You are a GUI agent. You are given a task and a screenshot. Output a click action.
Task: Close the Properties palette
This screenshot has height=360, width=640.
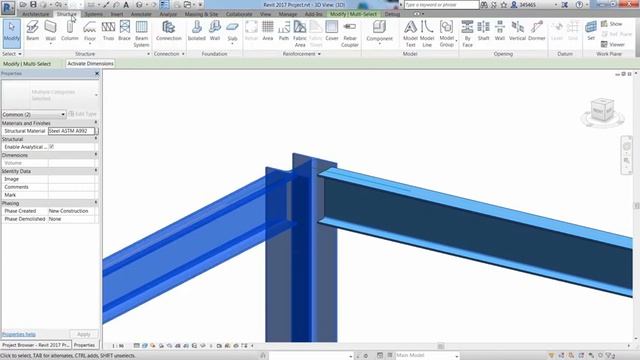(x=97, y=73)
